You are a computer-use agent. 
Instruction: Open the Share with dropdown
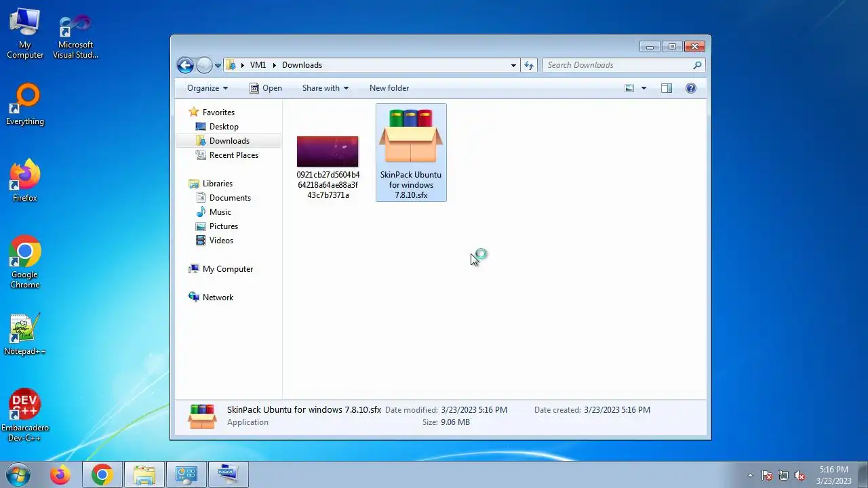tap(325, 88)
